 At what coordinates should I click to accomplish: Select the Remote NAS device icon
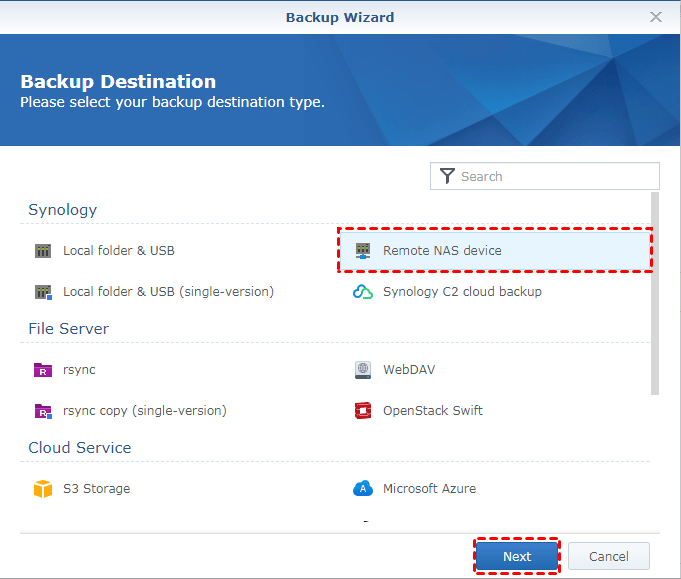[x=363, y=251]
